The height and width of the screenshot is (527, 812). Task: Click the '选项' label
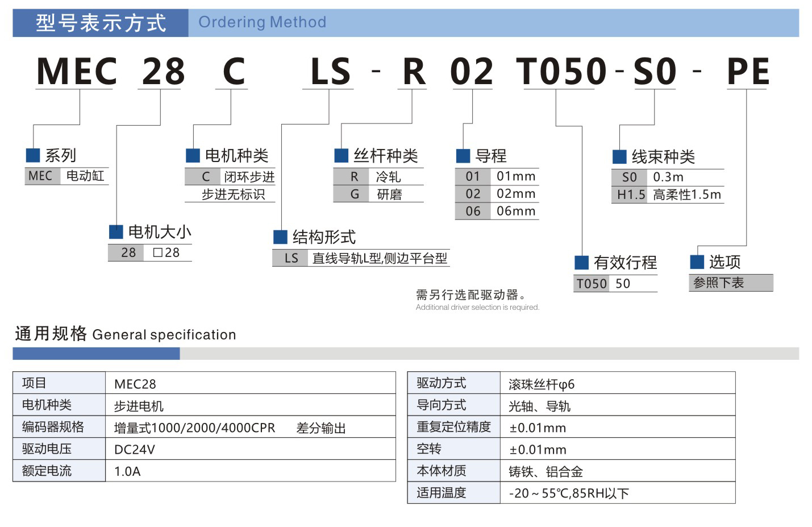pyautogui.click(x=724, y=262)
